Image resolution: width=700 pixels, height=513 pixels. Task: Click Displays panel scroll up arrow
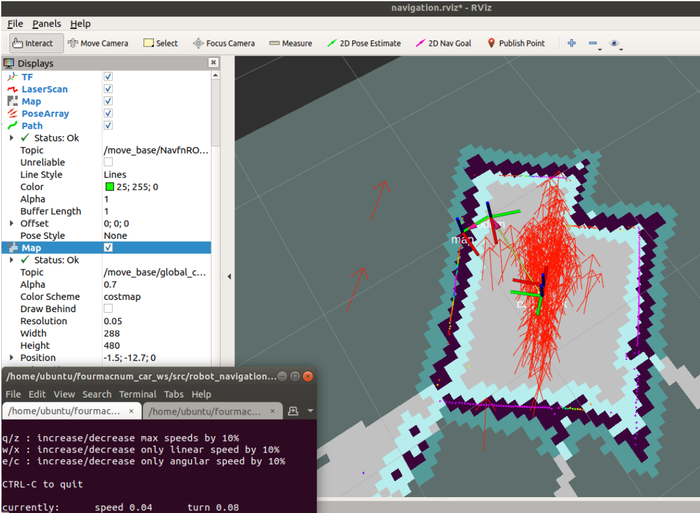tap(215, 75)
